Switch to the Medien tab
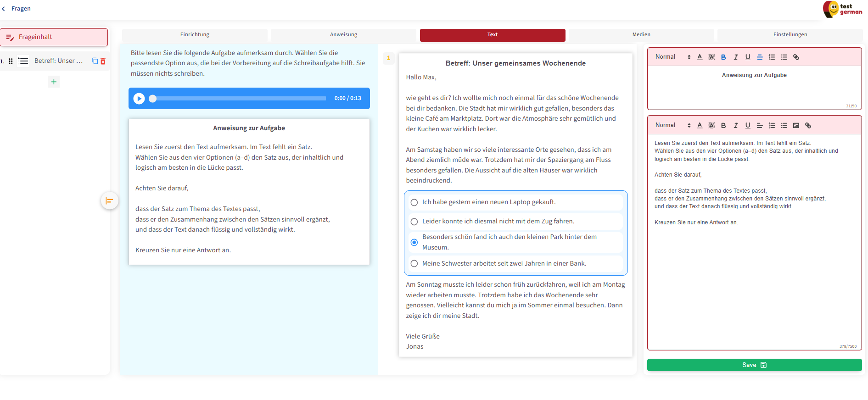This screenshot has width=868, height=400. [x=641, y=35]
